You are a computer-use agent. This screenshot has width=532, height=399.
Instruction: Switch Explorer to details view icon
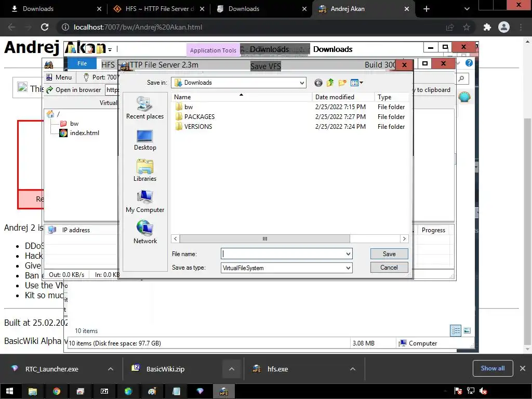coord(455,330)
